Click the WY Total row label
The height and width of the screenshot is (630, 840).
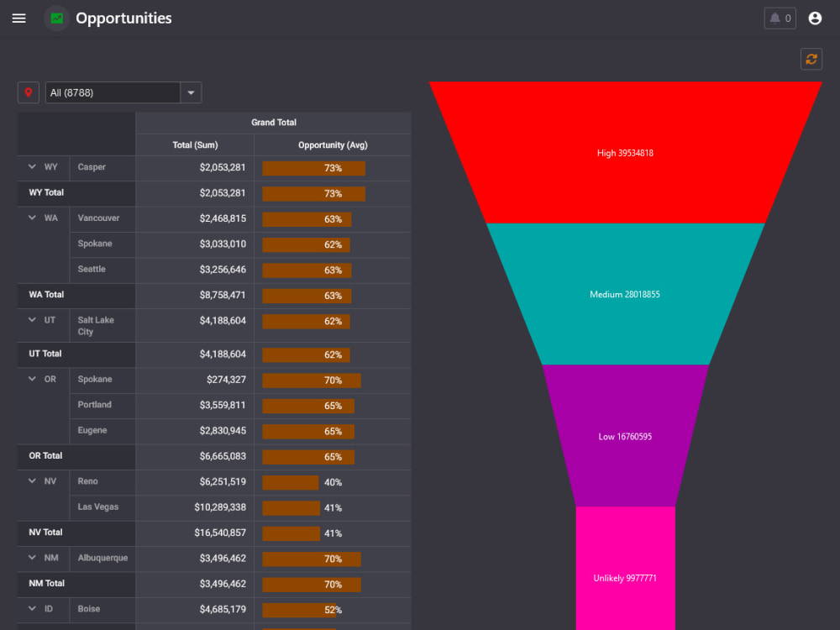pyautogui.click(x=46, y=192)
